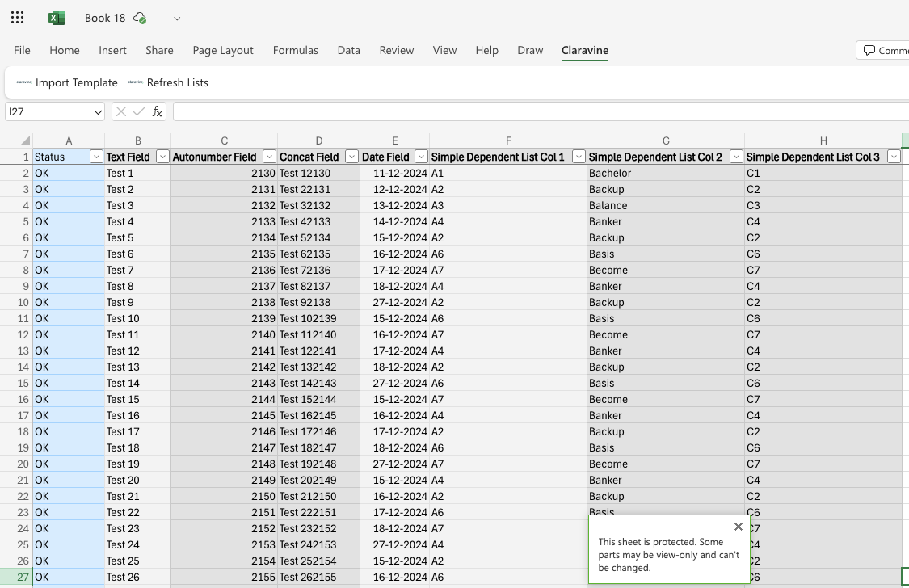Select column C header

[225, 141]
